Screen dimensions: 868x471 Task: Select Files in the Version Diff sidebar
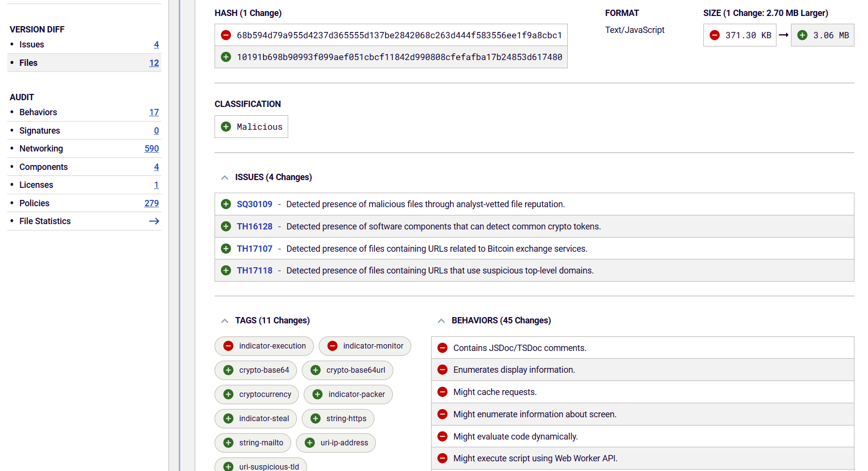coord(29,63)
